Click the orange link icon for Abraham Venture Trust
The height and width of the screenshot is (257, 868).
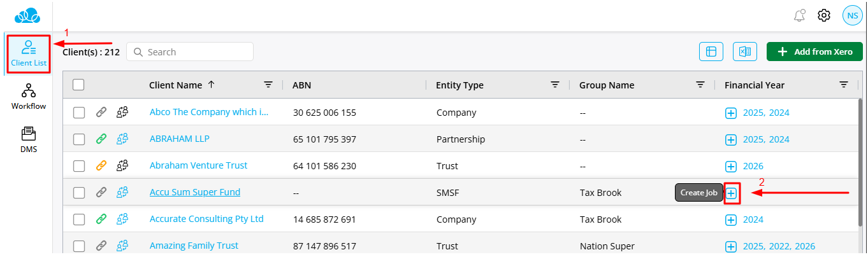coord(101,166)
